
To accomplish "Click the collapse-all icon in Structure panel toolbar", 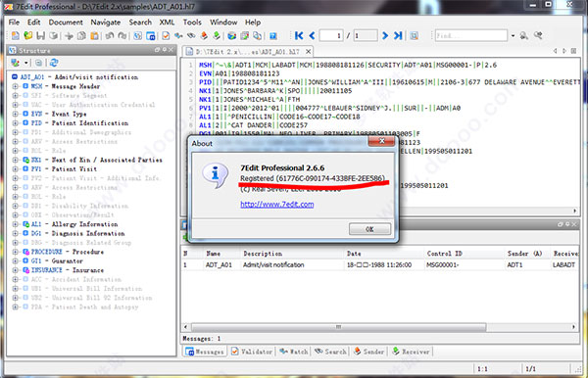I will point(38,63).
